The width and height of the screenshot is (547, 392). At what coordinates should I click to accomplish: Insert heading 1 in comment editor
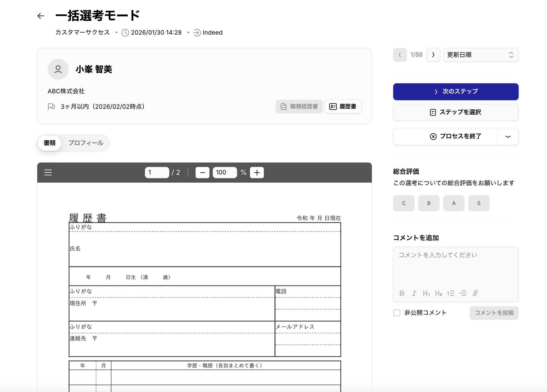pos(426,293)
